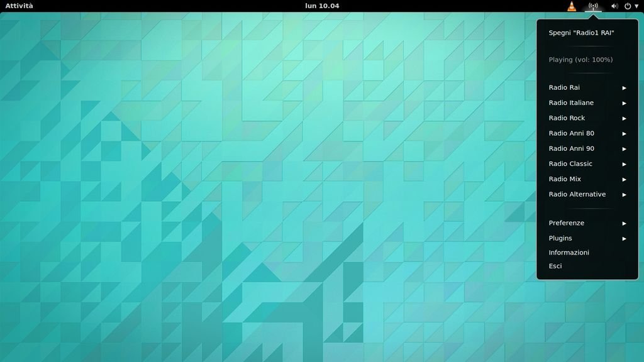Image resolution: width=644 pixels, height=362 pixels.
Task: Click the radio antenna tray icon
Action: (593, 6)
